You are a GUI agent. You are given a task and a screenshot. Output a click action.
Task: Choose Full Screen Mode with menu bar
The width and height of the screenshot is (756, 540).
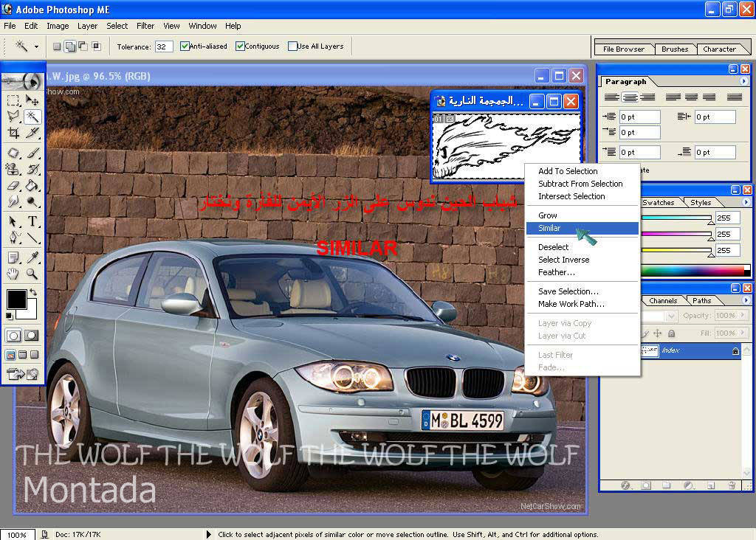(23, 355)
